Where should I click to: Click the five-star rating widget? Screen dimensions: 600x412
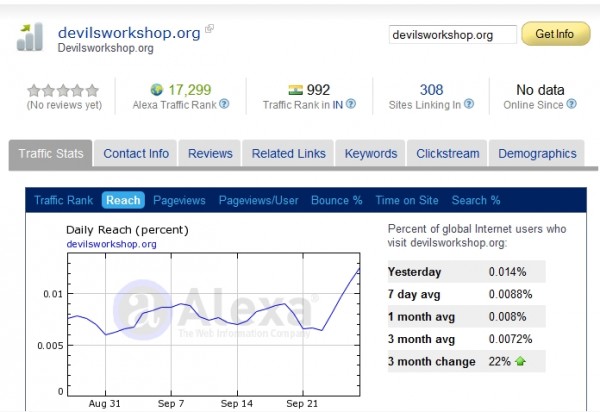click(63, 91)
